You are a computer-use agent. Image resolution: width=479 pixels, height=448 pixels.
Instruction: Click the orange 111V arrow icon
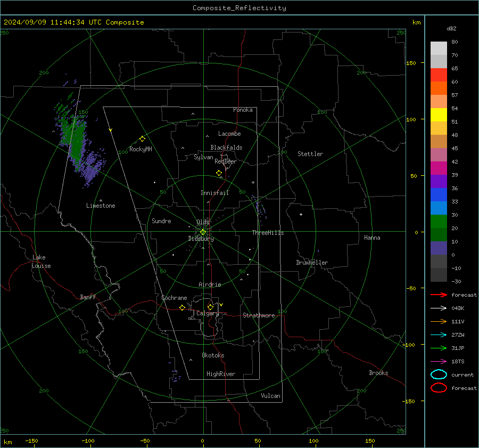439,321
